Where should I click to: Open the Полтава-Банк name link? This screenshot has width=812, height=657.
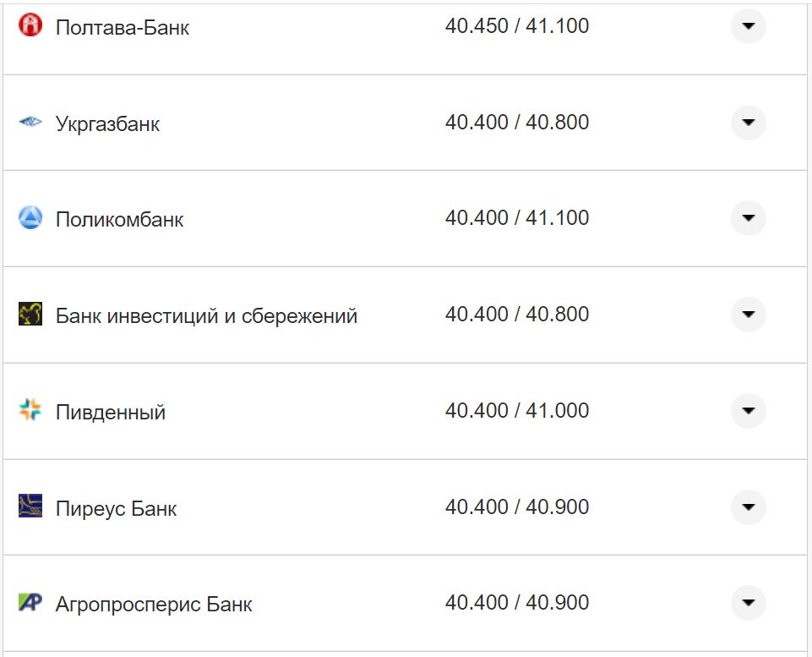(x=121, y=26)
